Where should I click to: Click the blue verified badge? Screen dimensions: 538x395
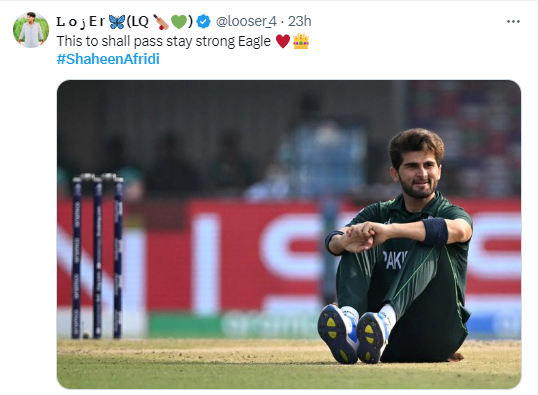(x=204, y=22)
